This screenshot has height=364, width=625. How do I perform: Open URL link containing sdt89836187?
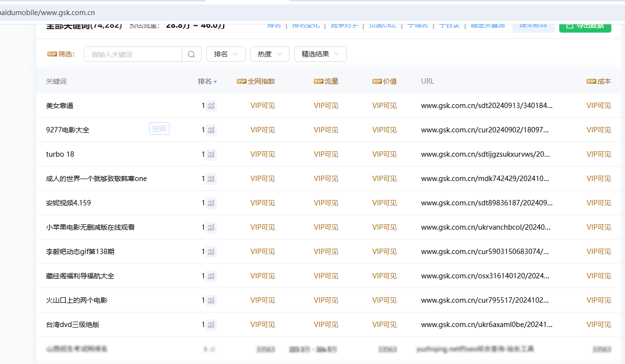coord(487,203)
